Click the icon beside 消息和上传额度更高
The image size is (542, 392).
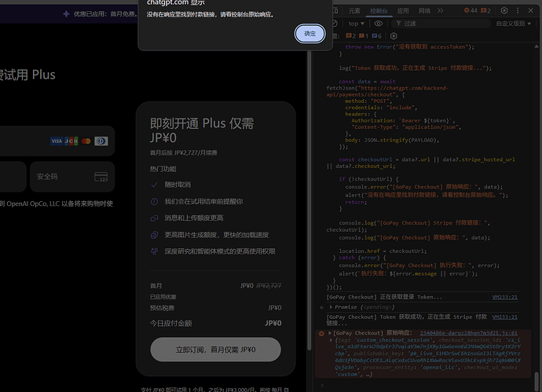coord(154,218)
